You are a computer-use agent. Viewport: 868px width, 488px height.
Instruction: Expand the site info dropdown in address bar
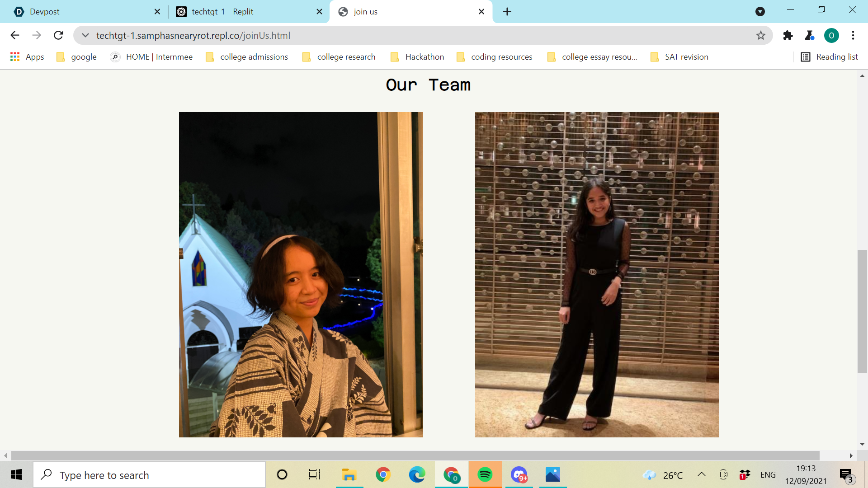pyautogui.click(x=85, y=35)
